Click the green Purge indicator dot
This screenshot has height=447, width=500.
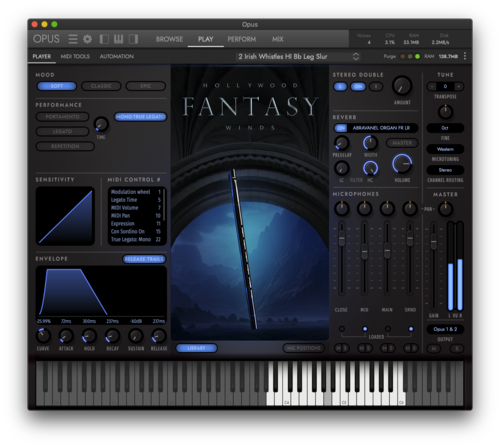point(417,56)
